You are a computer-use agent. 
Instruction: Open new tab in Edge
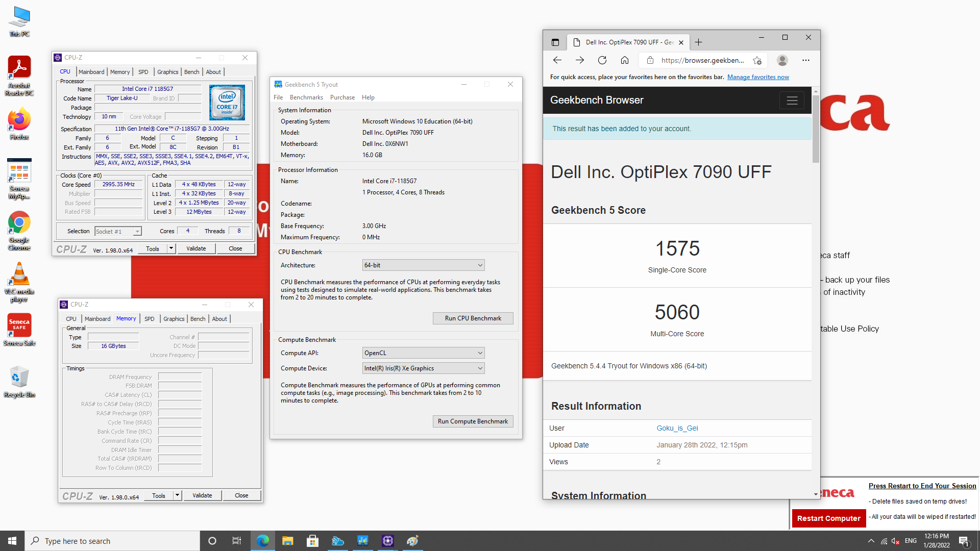699,42
